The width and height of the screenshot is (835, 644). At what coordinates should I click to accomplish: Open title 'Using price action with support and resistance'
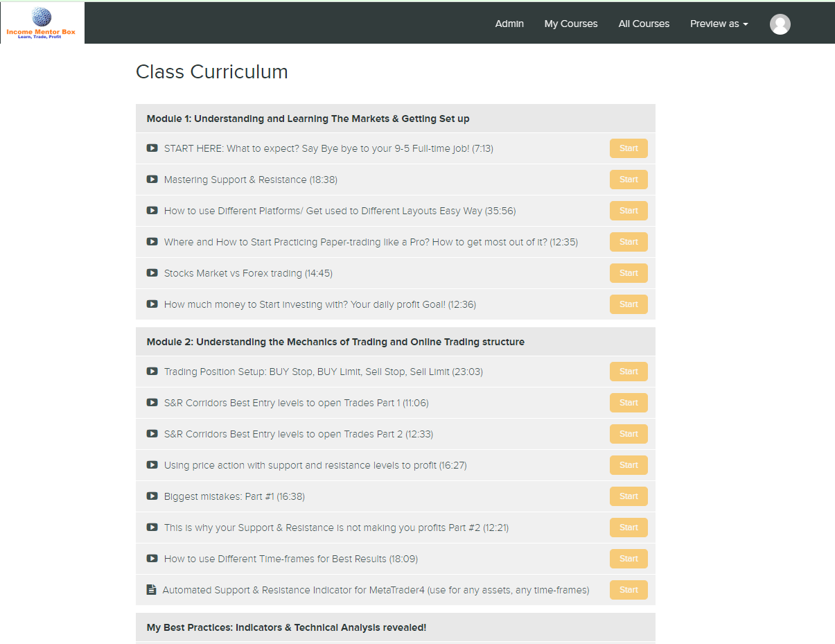click(315, 465)
